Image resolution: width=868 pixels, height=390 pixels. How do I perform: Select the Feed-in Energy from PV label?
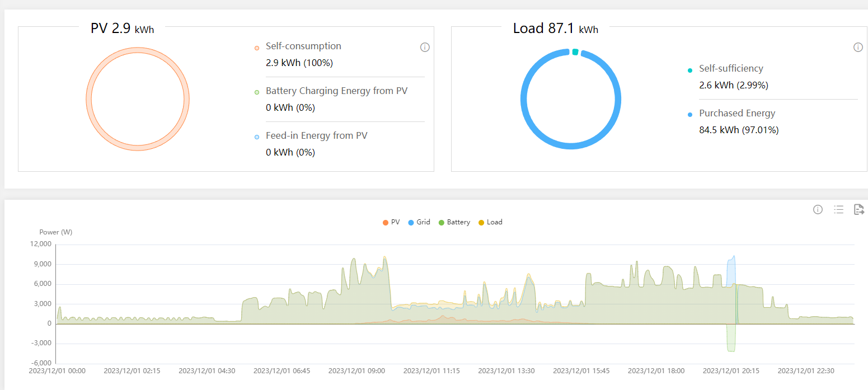(316, 135)
